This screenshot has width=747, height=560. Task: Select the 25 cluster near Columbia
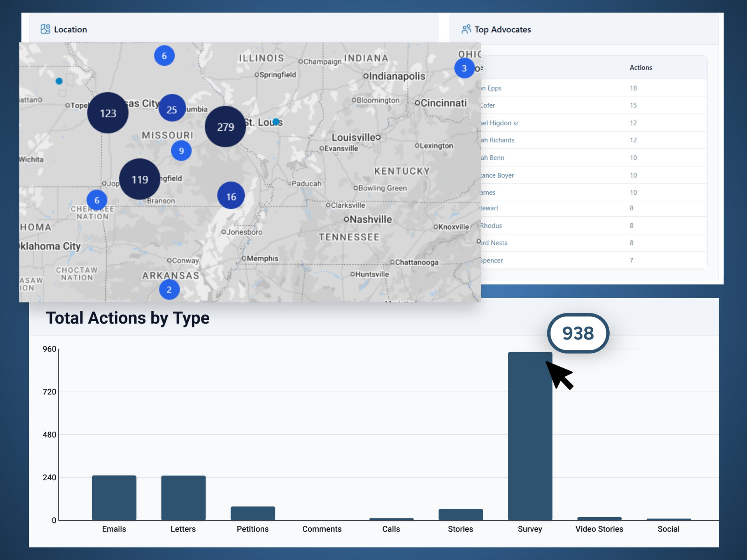click(x=172, y=109)
